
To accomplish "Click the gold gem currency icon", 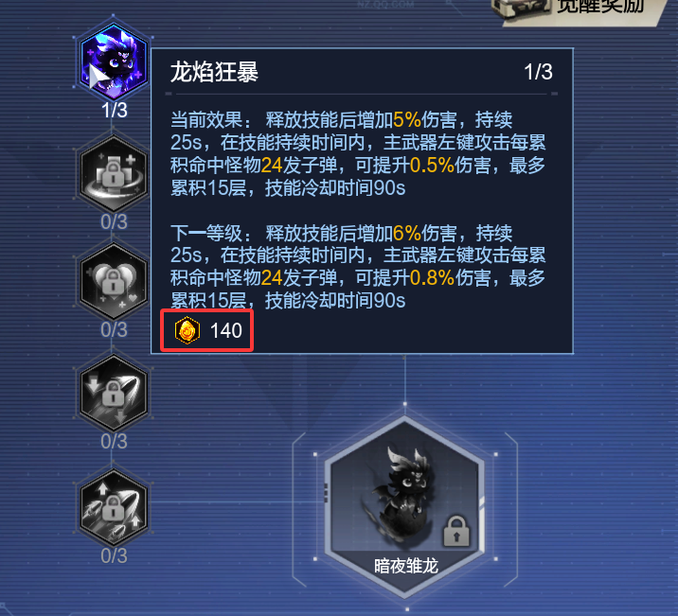I will tap(187, 331).
